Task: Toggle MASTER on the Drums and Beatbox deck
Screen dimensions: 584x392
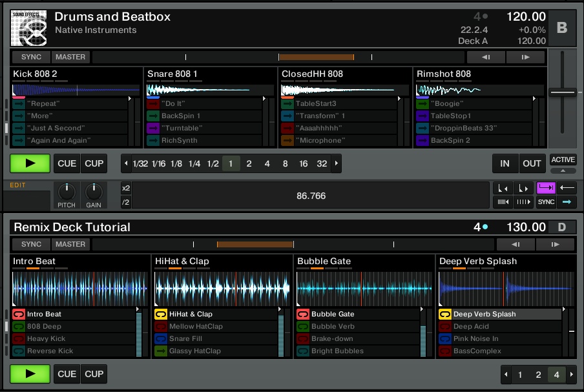Action: (70, 57)
